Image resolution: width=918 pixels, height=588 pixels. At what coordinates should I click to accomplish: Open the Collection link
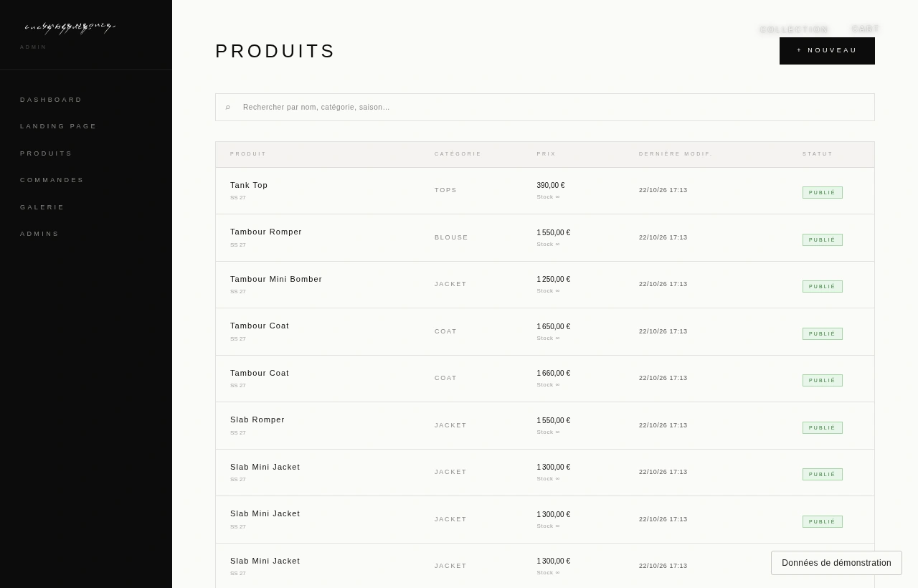(x=794, y=29)
